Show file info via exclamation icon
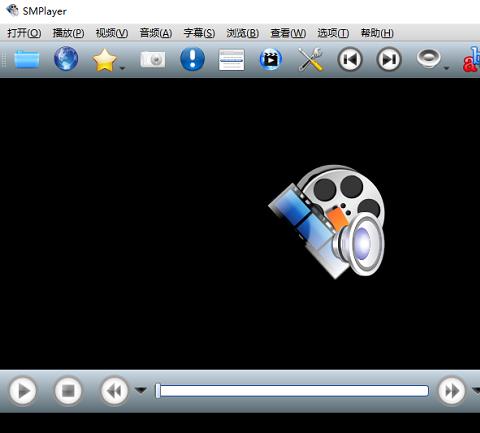 pyautogui.click(x=192, y=59)
